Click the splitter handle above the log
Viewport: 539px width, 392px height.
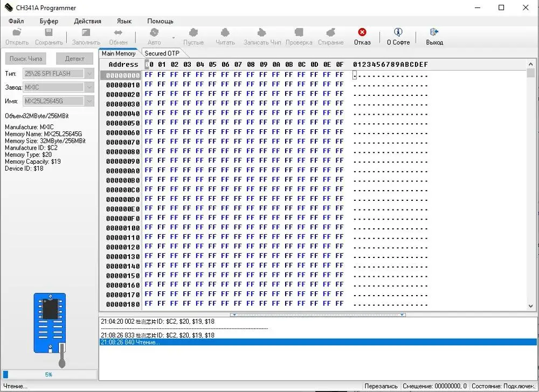pyautogui.click(x=317, y=314)
